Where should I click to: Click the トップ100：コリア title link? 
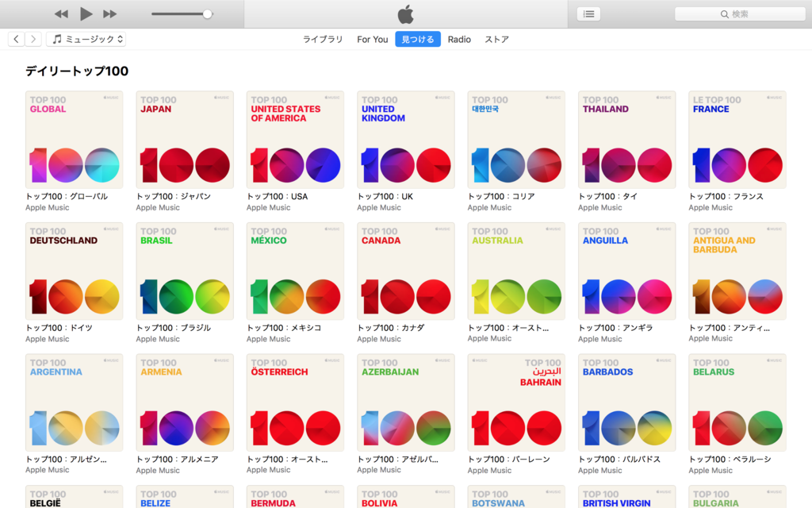[501, 197]
